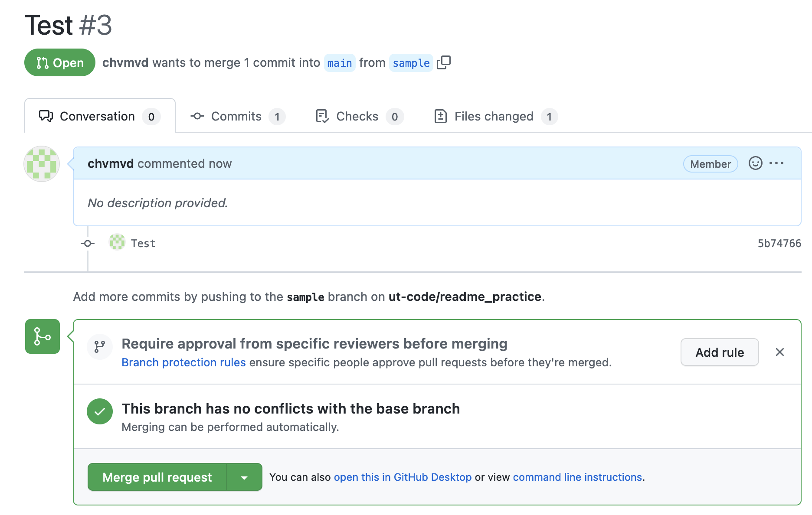Switch to the Commits tab
Screen dimensions: 812x515
coord(236,116)
